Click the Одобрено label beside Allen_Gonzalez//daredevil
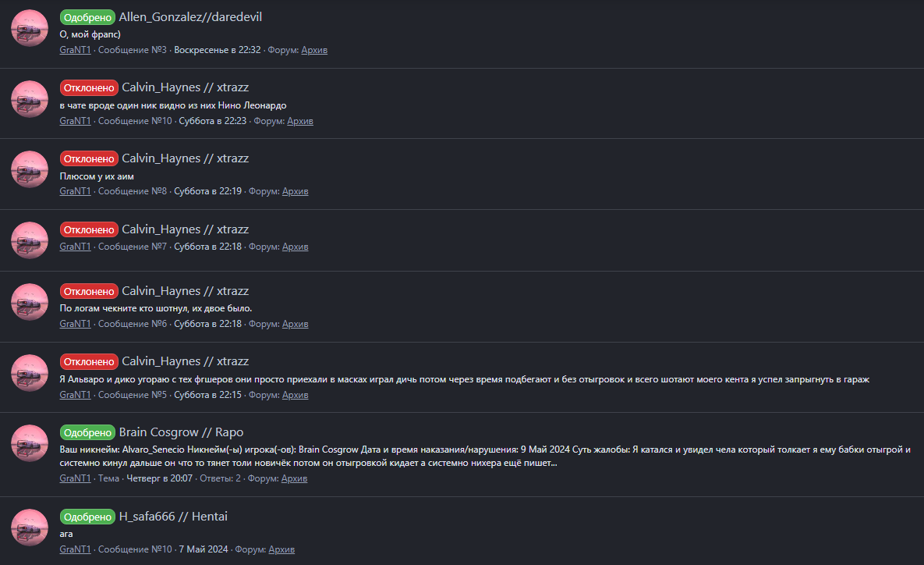The width and height of the screenshot is (924, 565). coord(87,16)
